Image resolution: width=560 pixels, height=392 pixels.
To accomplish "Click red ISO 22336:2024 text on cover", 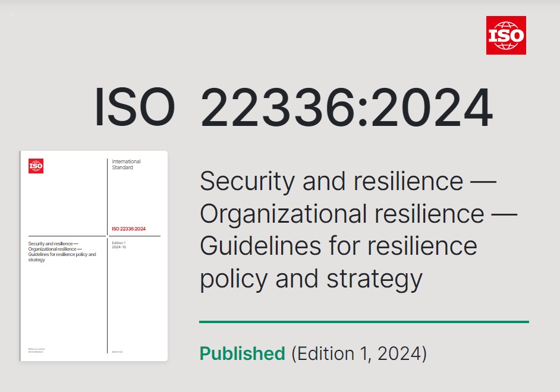I will (128, 229).
